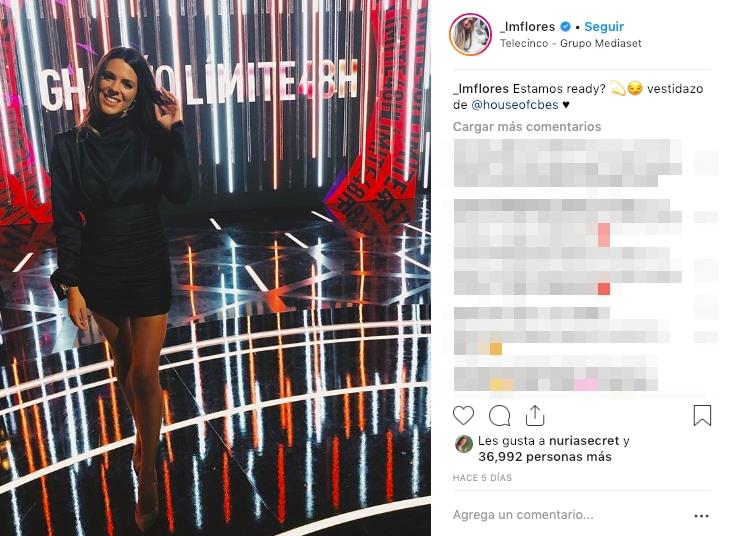This screenshot has height=536, width=731.
Task: Click the verified badge next to _lmflores
Action: point(565,27)
